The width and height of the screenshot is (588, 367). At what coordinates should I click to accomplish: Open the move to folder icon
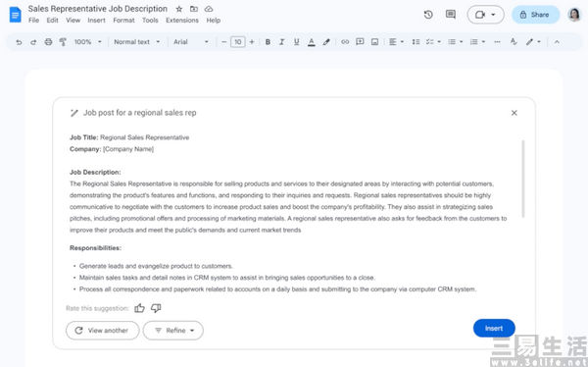point(194,9)
